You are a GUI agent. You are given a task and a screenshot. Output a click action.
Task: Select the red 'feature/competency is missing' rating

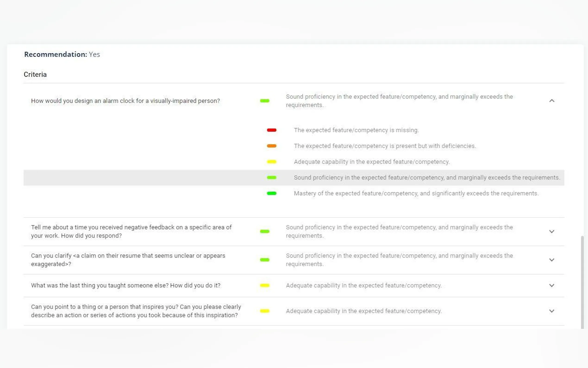pos(272,130)
